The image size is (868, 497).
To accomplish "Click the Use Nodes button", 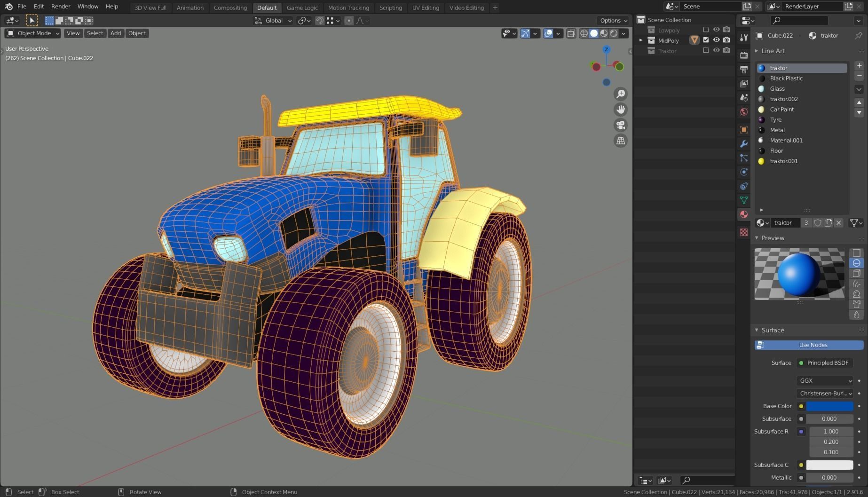I will point(809,345).
